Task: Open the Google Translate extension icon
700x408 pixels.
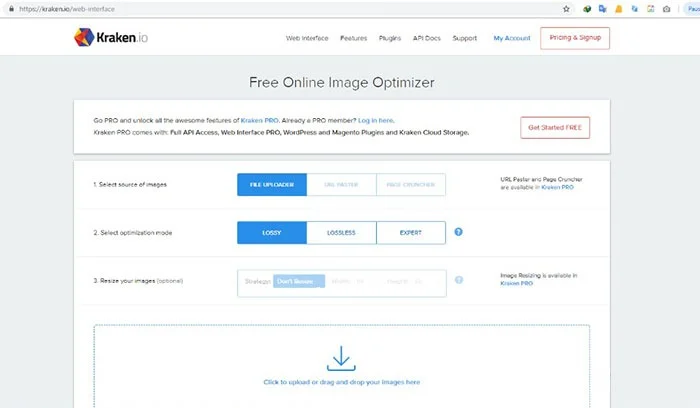Action: tap(603, 9)
